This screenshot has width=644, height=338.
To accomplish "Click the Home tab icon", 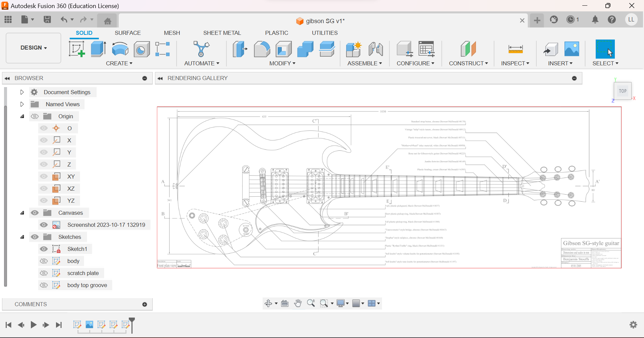I will tap(107, 21).
